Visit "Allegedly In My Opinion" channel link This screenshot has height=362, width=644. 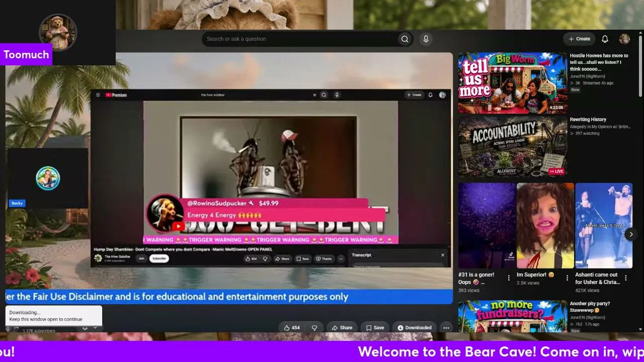[x=600, y=127]
